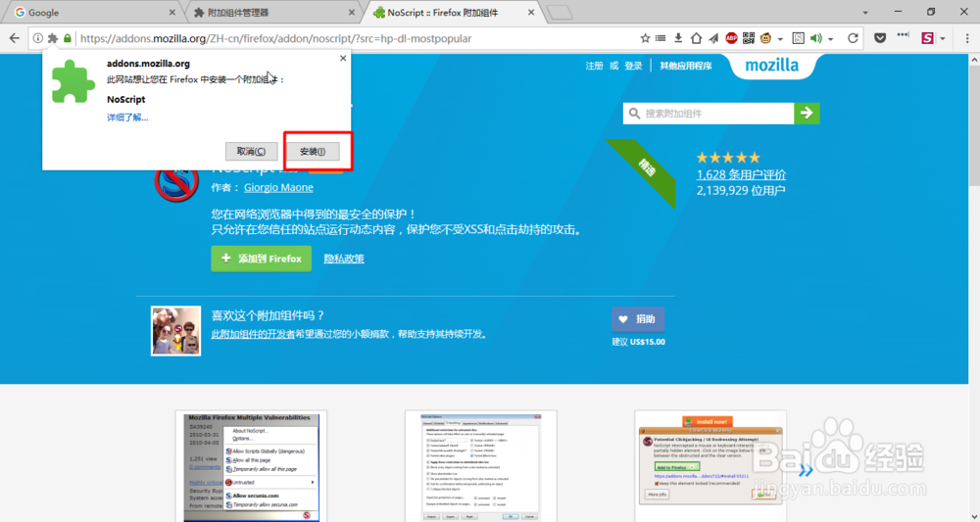Click 登录 in page header
This screenshot has width=980, height=522.
click(633, 66)
